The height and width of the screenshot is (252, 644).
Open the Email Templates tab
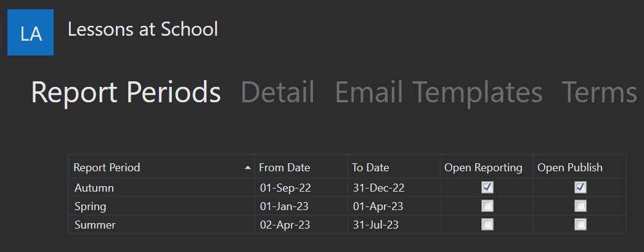point(439,92)
